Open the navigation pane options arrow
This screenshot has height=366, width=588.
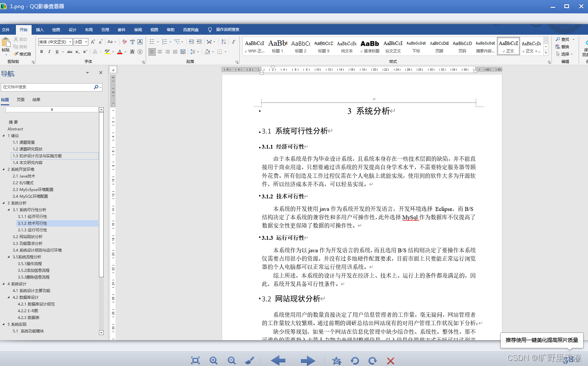[87, 73]
